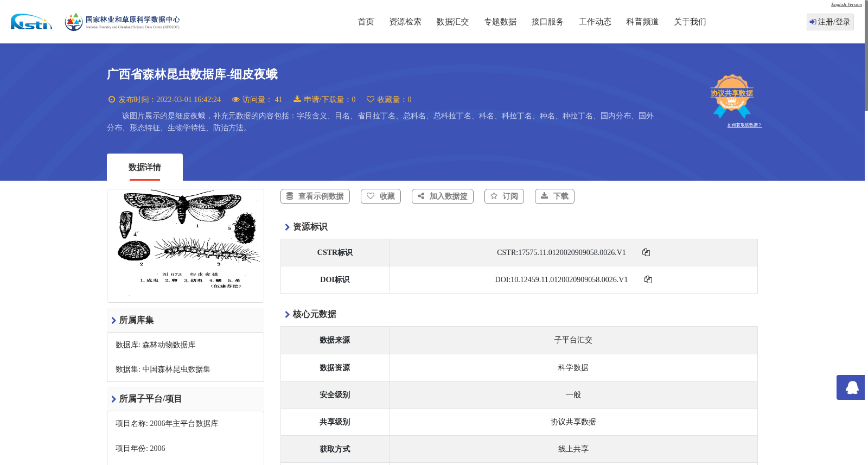
Task: Click the 协议共享数据 badge
Action: click(732, 96)
